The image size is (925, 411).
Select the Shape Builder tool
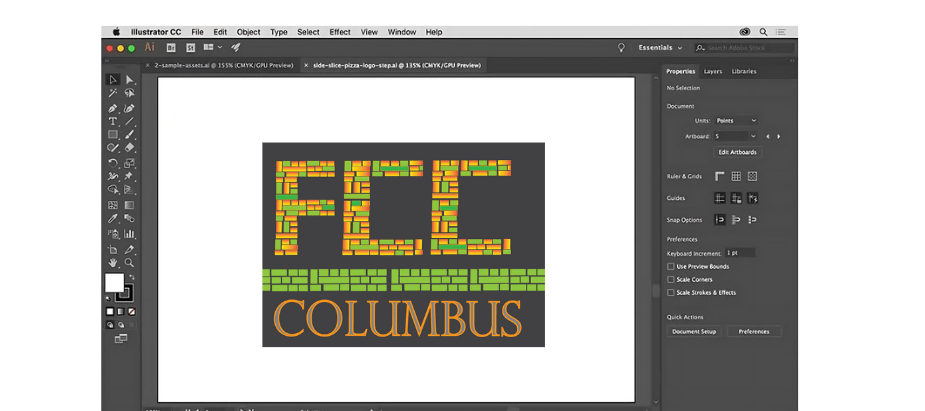(113, 189)
